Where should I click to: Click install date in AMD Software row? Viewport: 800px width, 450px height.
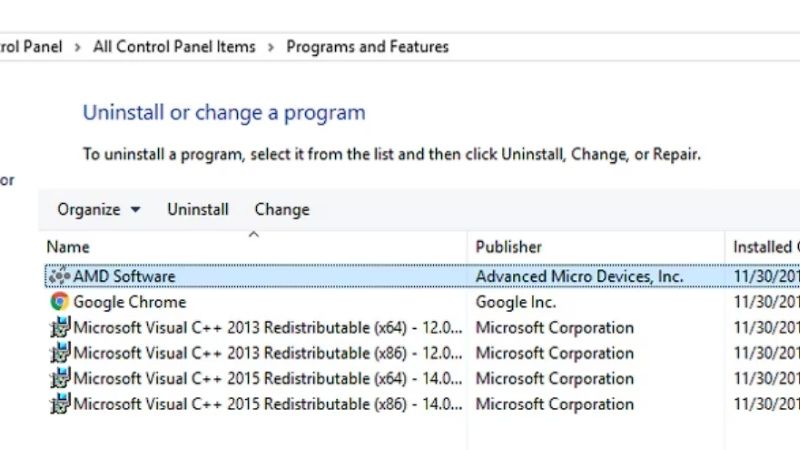coord(766,276)
